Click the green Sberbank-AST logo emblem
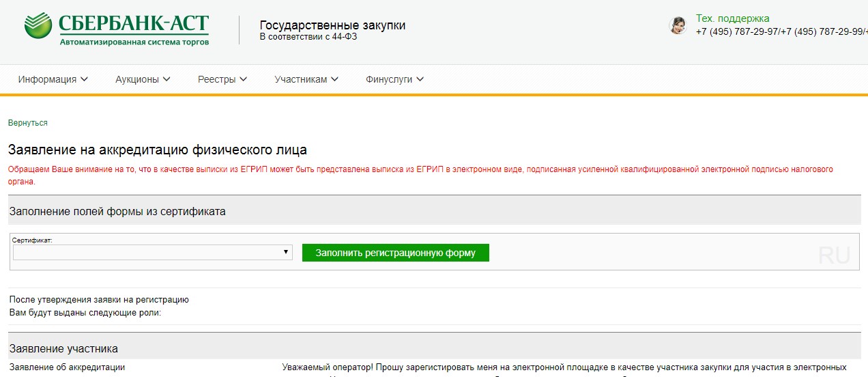The height and width of the screenshot is (377, 868). click(39, 27)
